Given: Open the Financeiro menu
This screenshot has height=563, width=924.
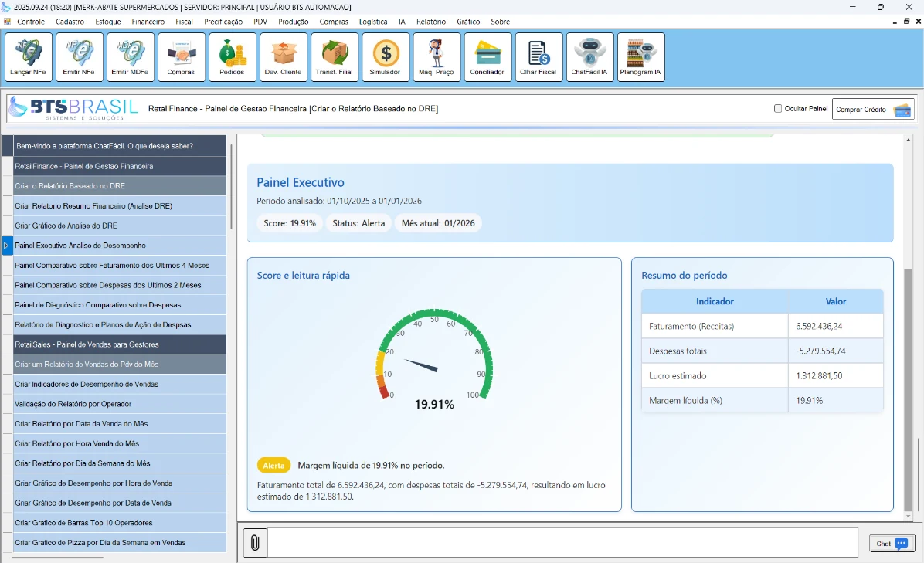Looking at the screenshot, I should (x=148, y=21).
